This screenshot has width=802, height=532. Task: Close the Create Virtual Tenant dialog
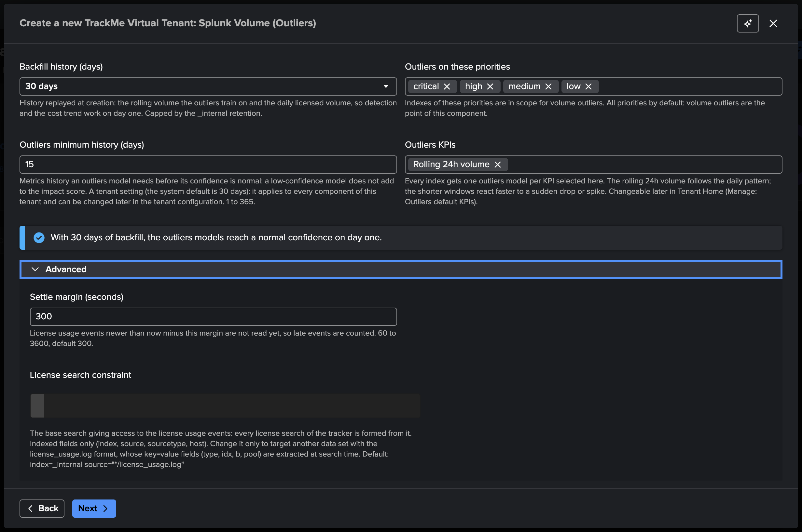pos(773,23)
